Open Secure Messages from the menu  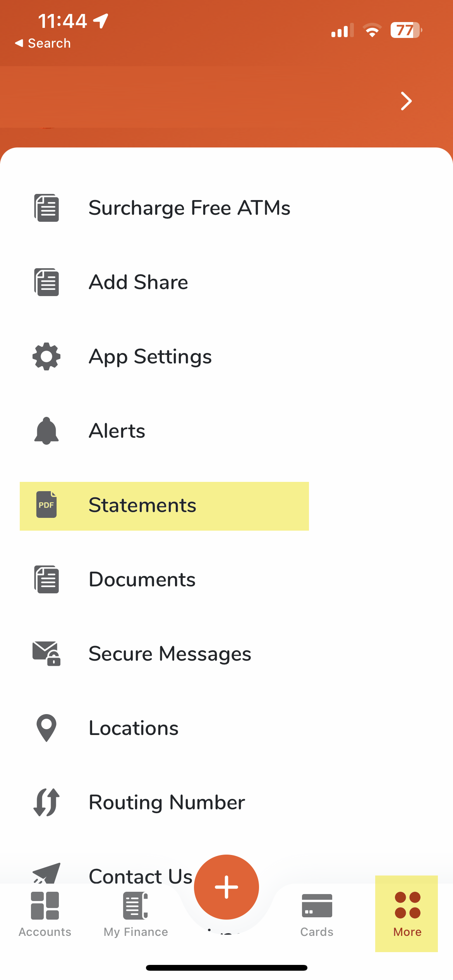(170, 654)
